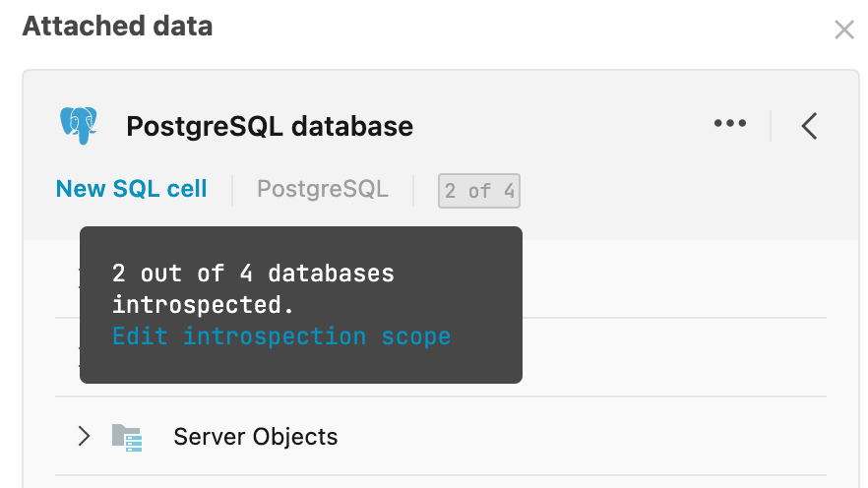
Task: Click the '2 out of 4 databases' tooltip text
Action: pyautogui.click(x=253, y=273)
